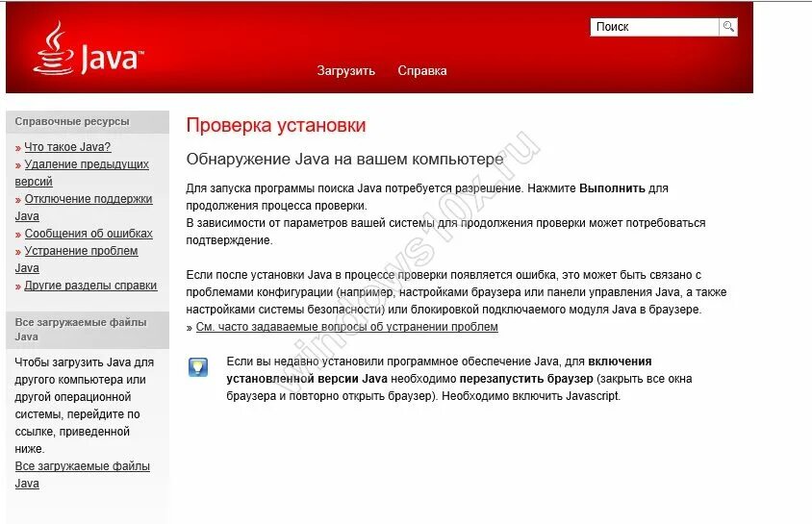Viewport: 812px width, 524px height.
Task: Open the Отключение поддержки Java link
Action: [84, 208]
